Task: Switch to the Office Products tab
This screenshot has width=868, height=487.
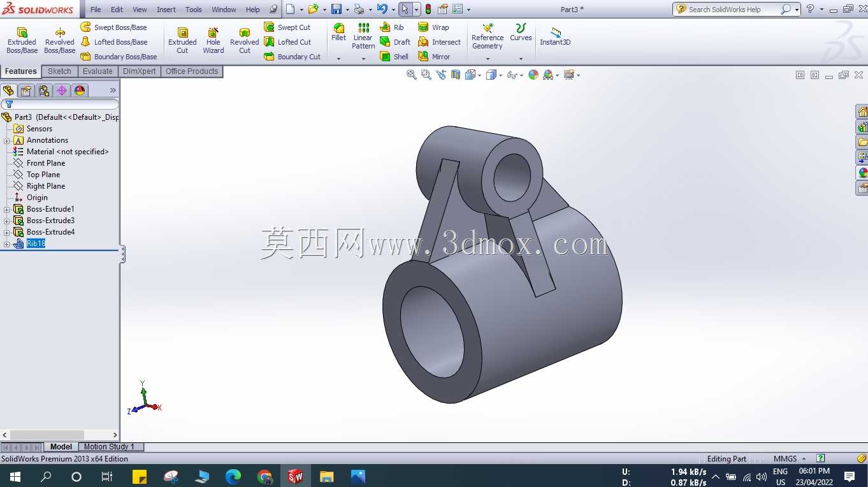Action: (x=192, y=71)
